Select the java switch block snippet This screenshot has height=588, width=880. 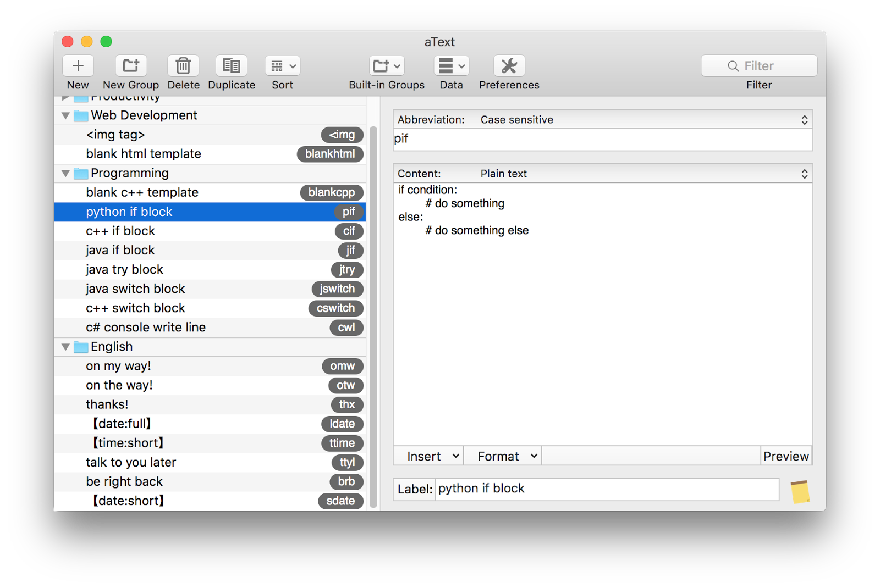click(210, 289)
